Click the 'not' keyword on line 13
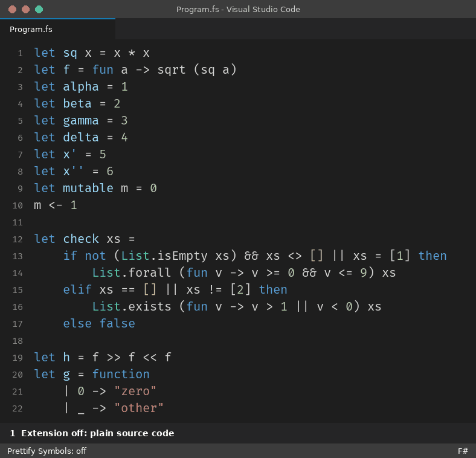Viewport: 476px width, 458px height. 95,256
